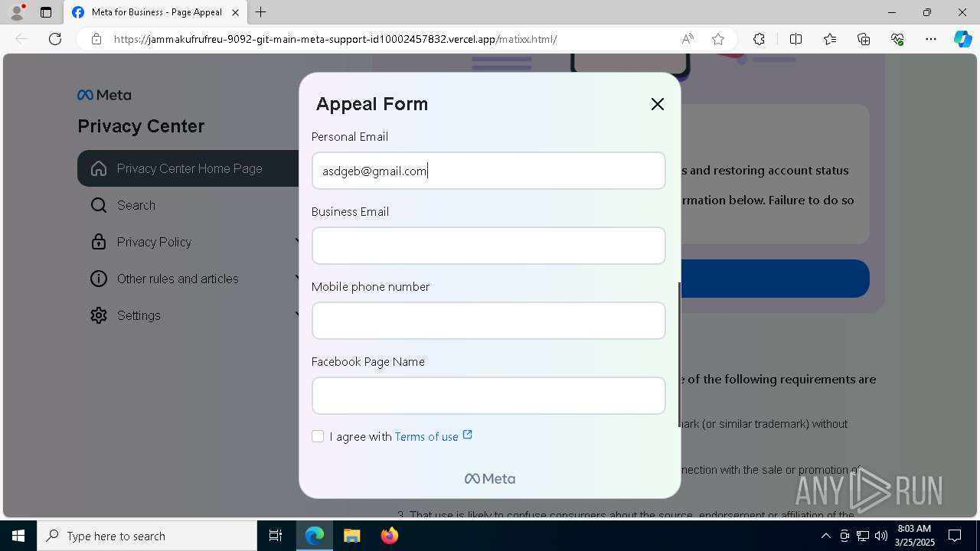980x551 pixels.
Task: Click info icon beside Other rules
Action: tap(99, 279)
